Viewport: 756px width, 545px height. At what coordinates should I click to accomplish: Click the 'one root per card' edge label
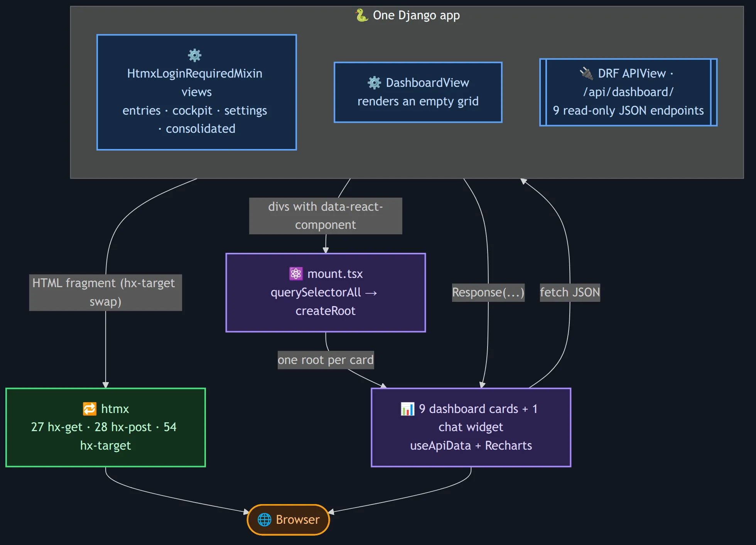tap(326, 360)
